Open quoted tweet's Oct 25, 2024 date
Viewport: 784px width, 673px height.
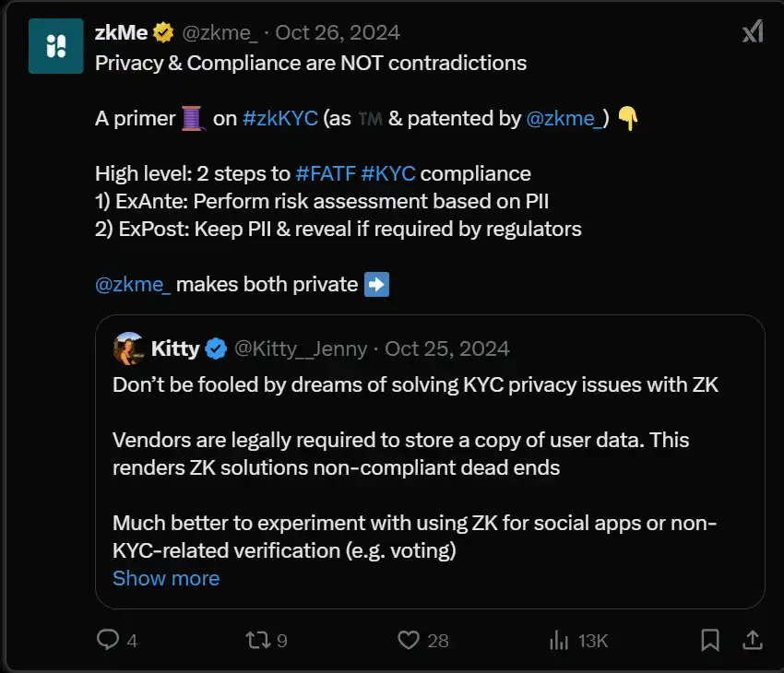point(447,348)
